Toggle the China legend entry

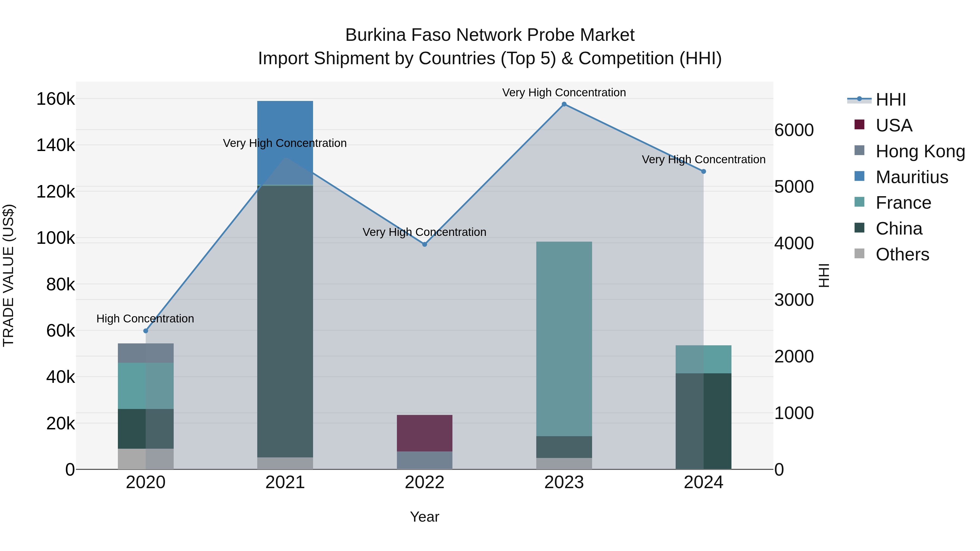(888, 229)
